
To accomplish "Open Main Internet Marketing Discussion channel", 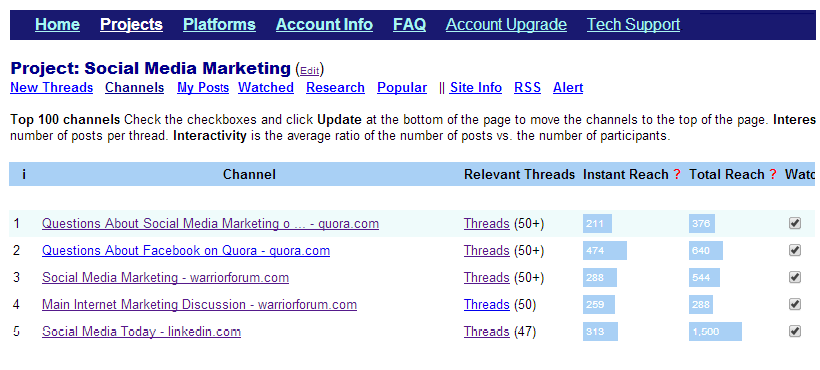I will 199,305.
